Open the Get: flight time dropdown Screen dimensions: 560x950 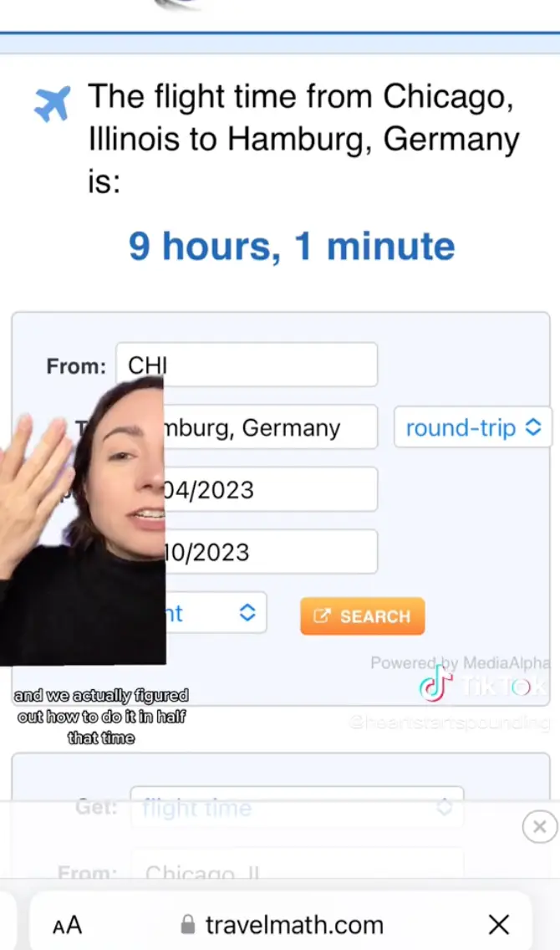(298, 808)
